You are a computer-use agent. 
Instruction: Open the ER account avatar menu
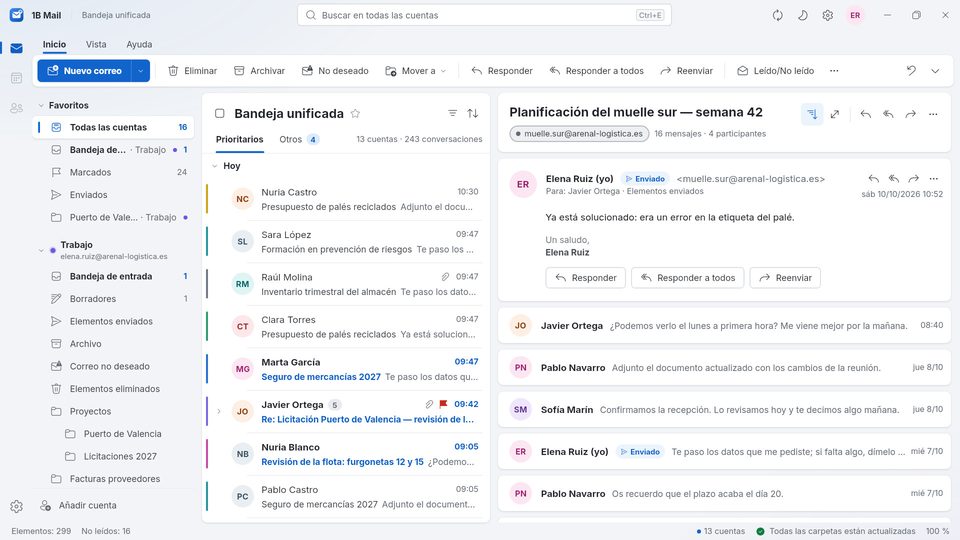[855, 15]
